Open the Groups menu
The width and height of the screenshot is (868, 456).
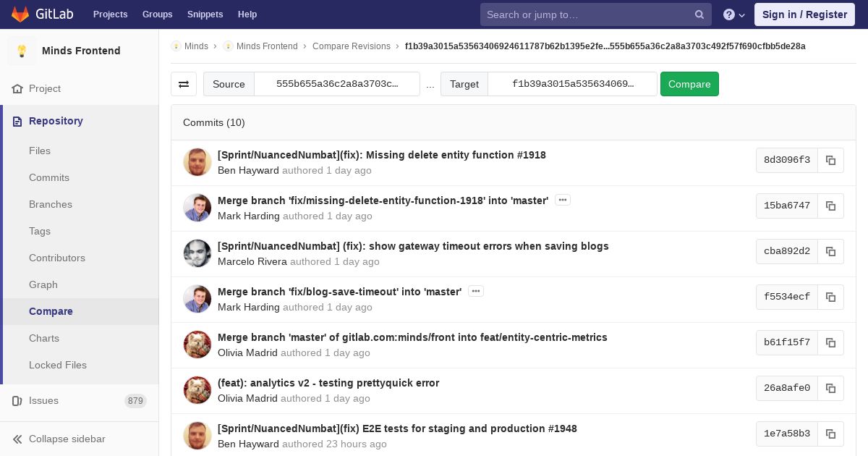point(157,14)
